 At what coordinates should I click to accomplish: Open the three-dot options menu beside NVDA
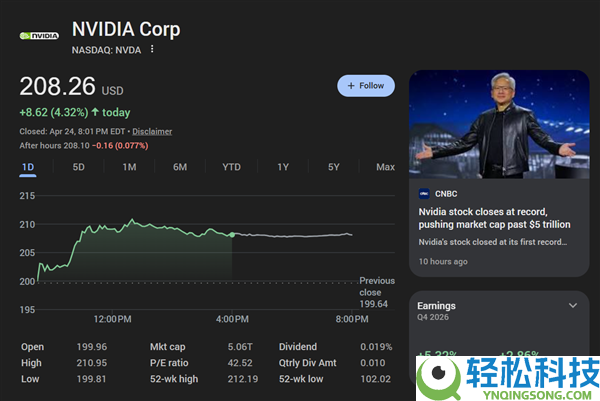(x=152, y=49)
